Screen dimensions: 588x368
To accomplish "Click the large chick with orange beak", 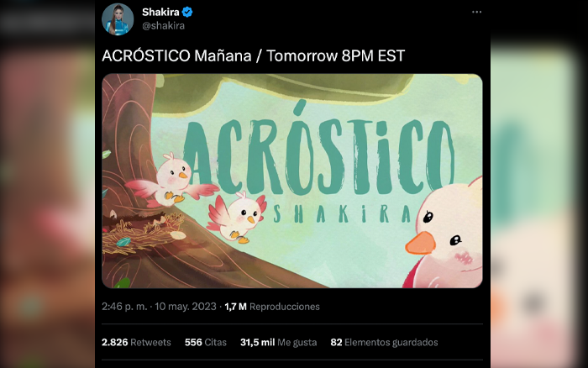I will pos(444,234).
